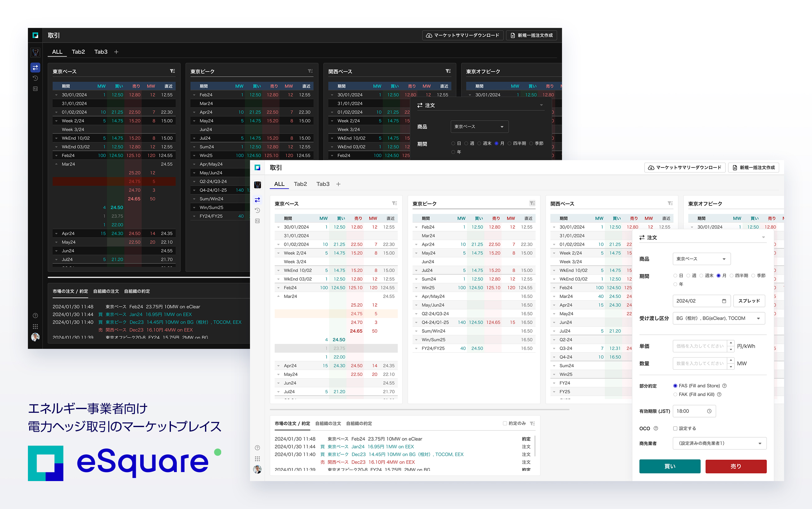
Task: Enable the OCO 設定する checkbox
Action: [675, 429]
